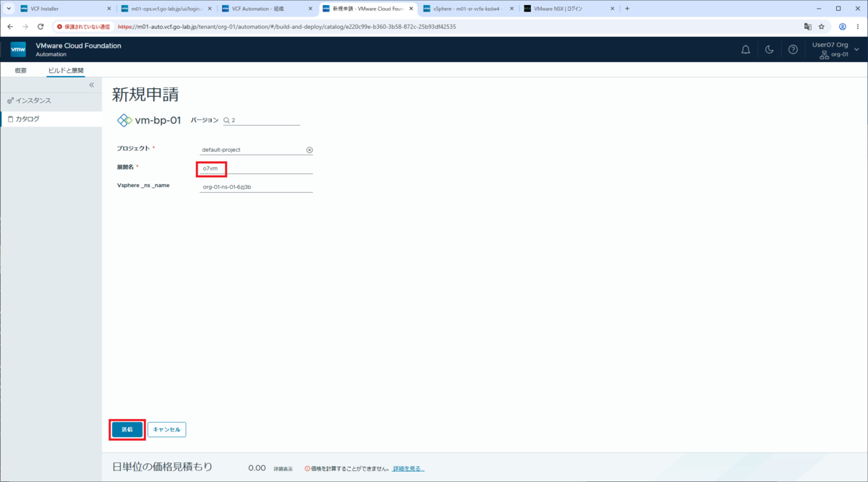
Task: Switch to the VCF Installer tab
Action: pyautogui.click(x=65, y=9)
